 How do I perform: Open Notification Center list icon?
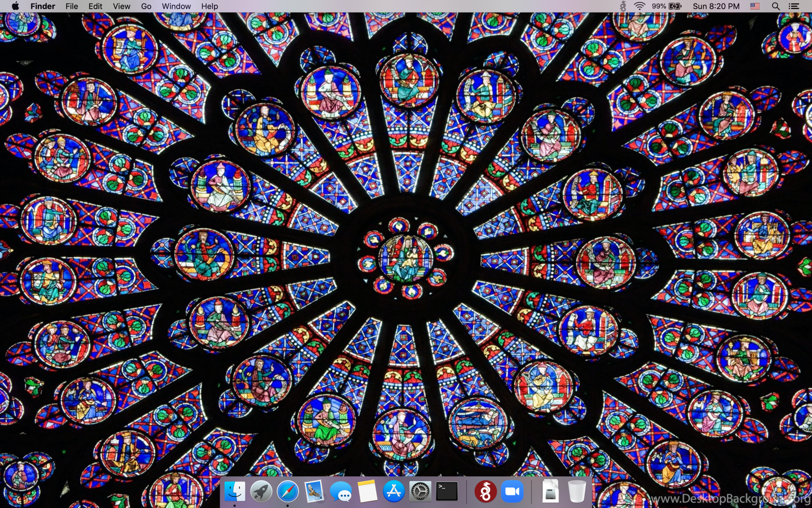(x=794, y=6)
